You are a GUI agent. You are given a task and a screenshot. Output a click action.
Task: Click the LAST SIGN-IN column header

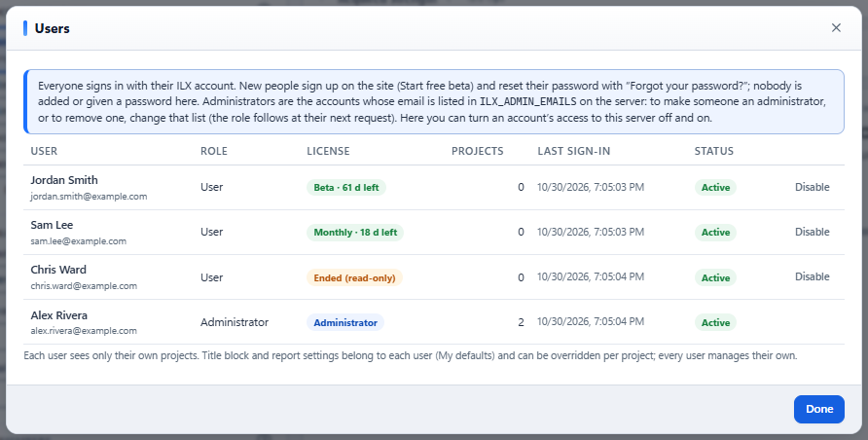[573, 151]
